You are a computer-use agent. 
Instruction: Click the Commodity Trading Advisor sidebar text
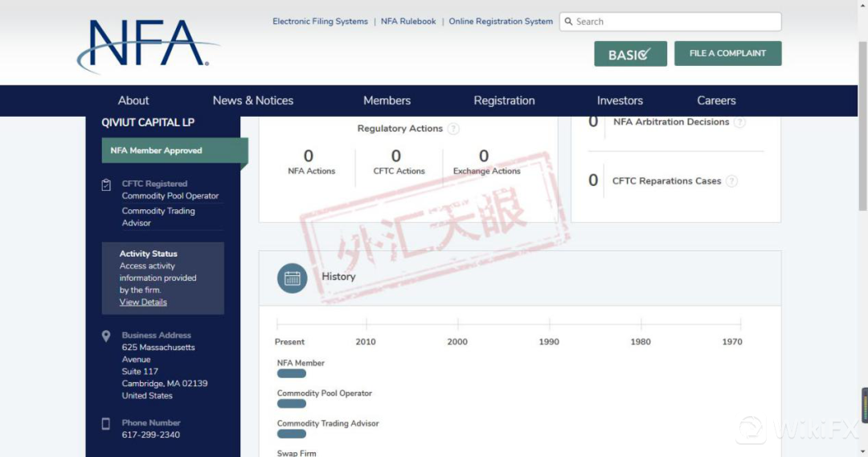coord(158,216)
